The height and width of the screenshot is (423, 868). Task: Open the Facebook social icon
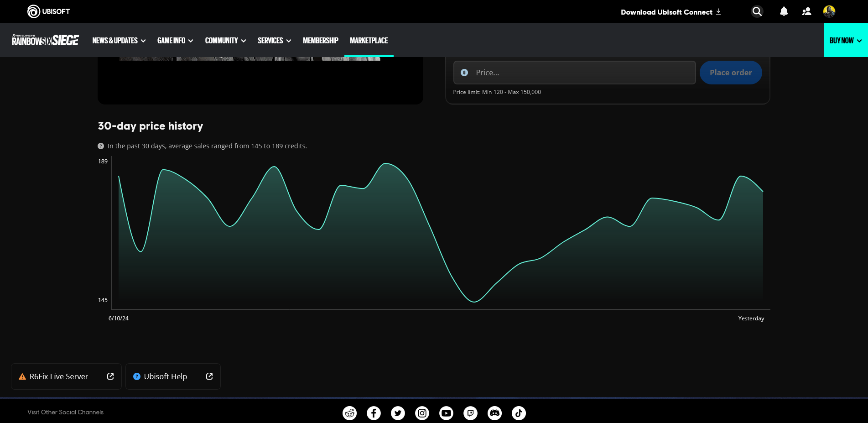[x=374, y=413]
